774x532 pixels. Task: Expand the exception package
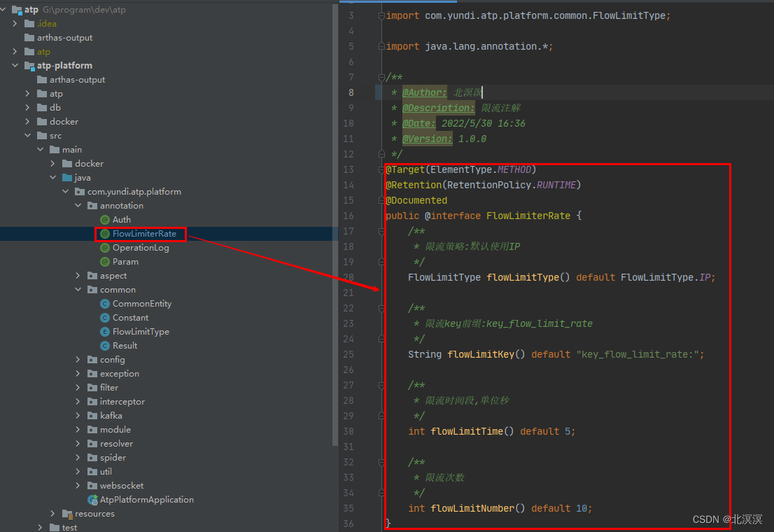[78, 373]
